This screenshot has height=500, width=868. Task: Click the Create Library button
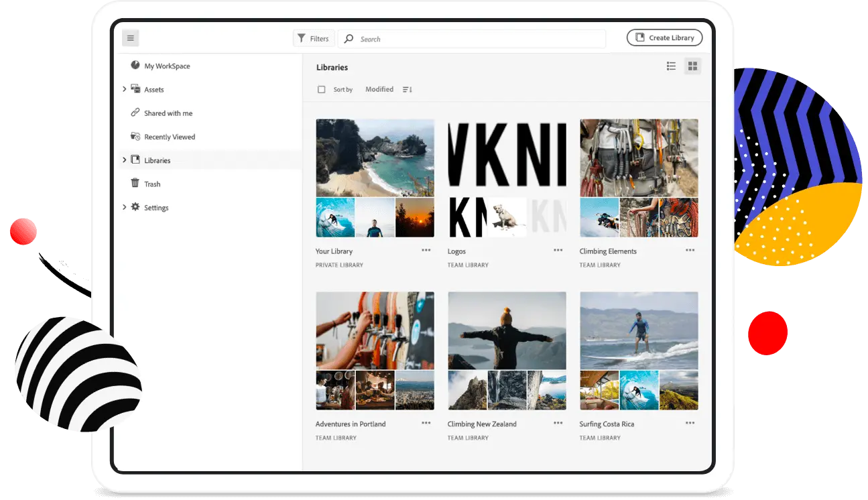click(x=664, y=38)
